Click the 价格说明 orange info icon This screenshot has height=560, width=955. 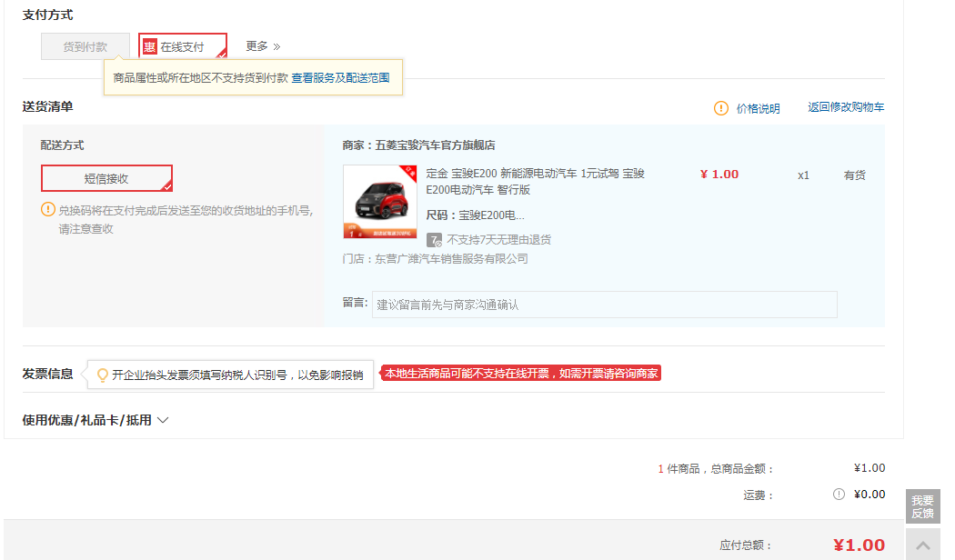tap(720, 108)
